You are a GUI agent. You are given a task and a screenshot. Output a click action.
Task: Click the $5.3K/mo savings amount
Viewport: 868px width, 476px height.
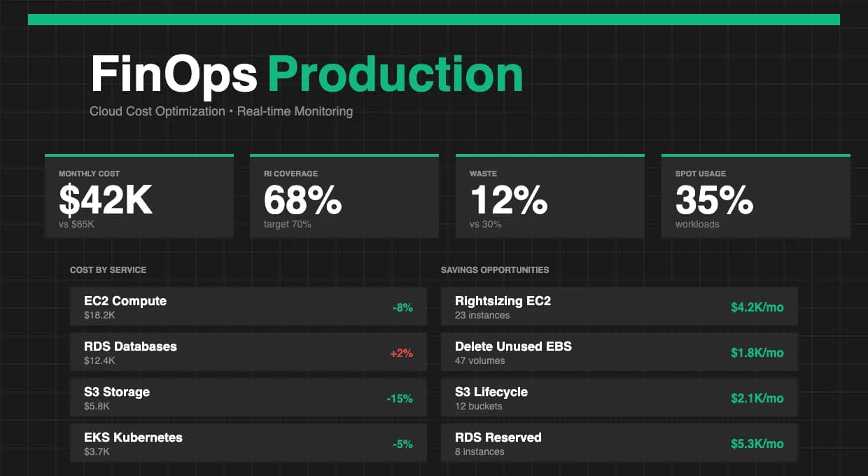(x=757, y=444)
